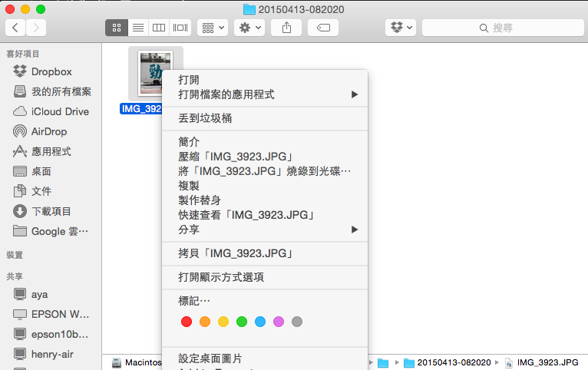This screenshot has width=588, height=370.
Task: Choose 設定桌面圖片 in the context menu
Action: point(265,358)
